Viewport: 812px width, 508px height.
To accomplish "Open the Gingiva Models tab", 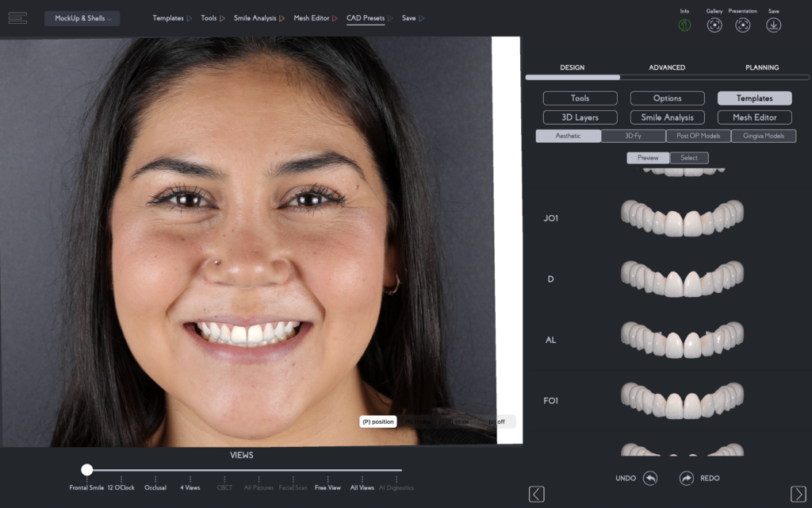I will [763, 136].
